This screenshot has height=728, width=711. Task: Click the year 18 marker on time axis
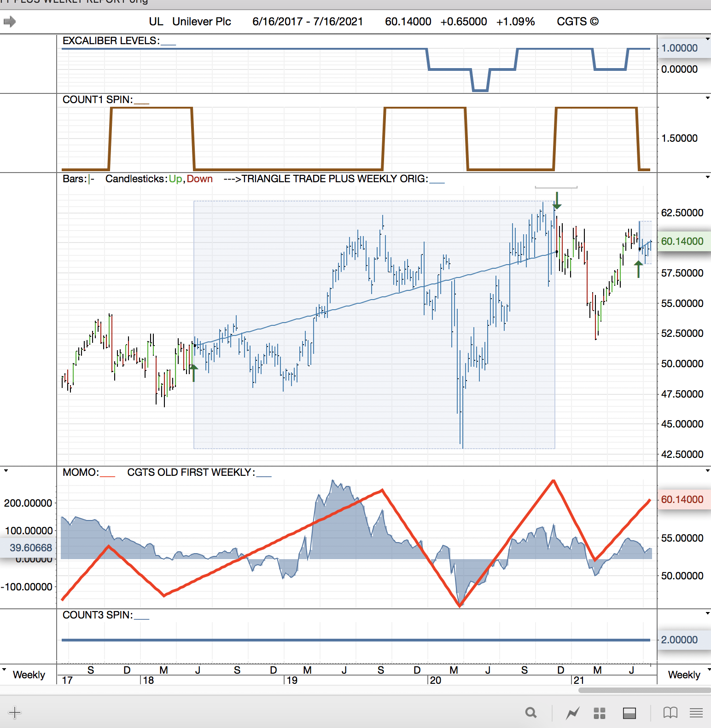(148, 680)
